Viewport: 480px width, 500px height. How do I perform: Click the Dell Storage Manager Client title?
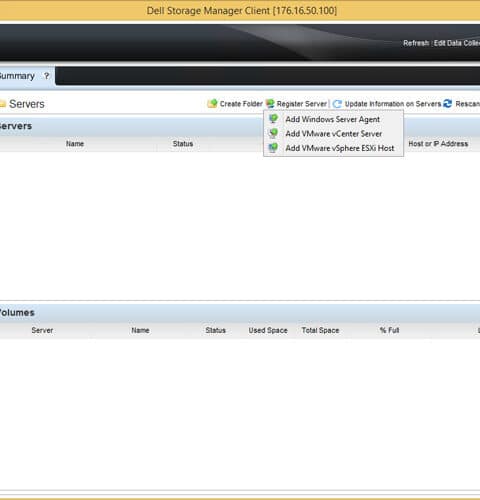(x=242, y=11)
